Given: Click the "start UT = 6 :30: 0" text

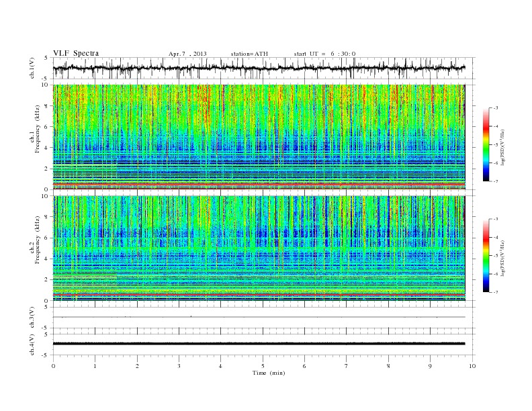Looking at the screenshot, I should click(324, 54).
